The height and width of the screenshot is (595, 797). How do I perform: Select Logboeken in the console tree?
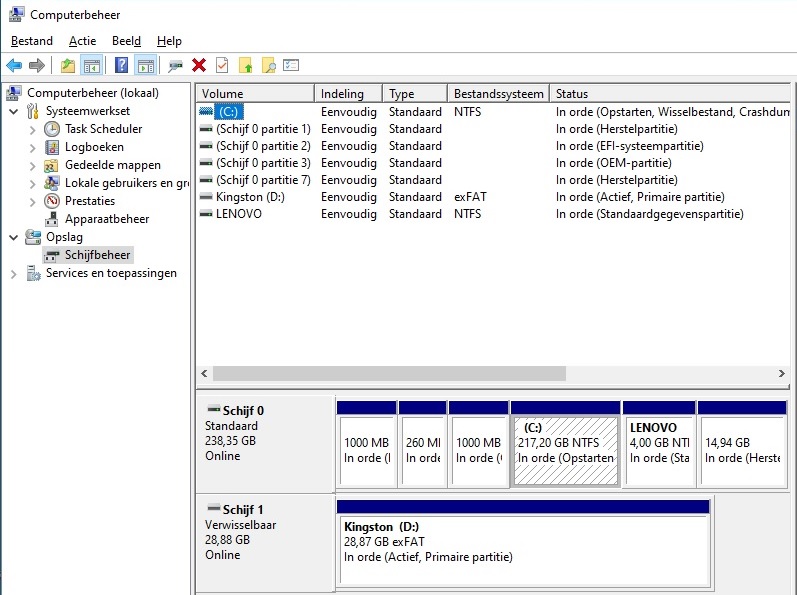(94, 147)
